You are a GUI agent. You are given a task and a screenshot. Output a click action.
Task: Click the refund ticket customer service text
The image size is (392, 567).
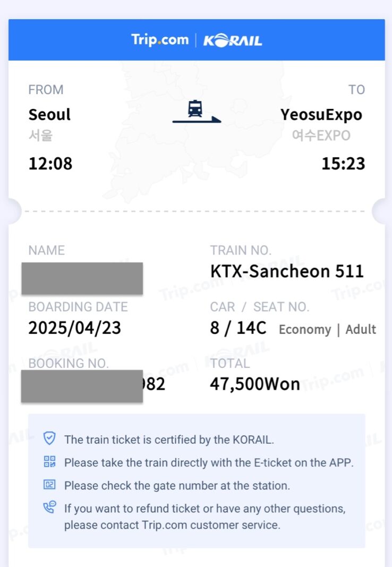[x=205, y=517]
